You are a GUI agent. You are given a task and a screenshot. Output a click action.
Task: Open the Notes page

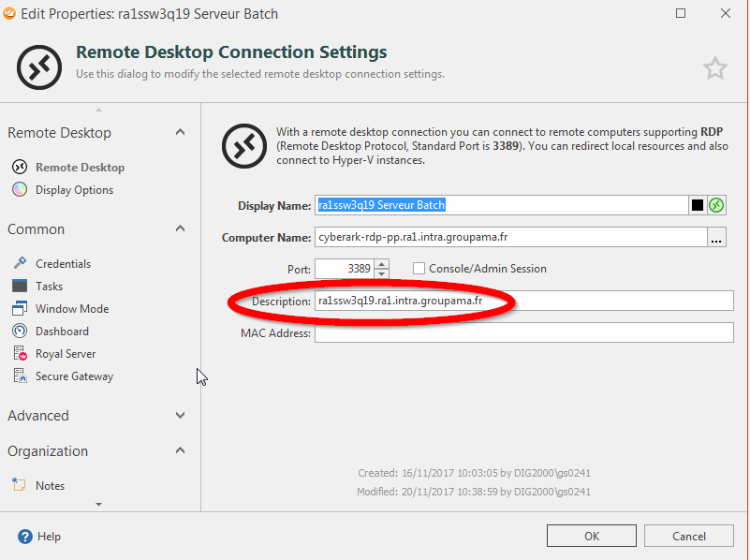[50, 486]
